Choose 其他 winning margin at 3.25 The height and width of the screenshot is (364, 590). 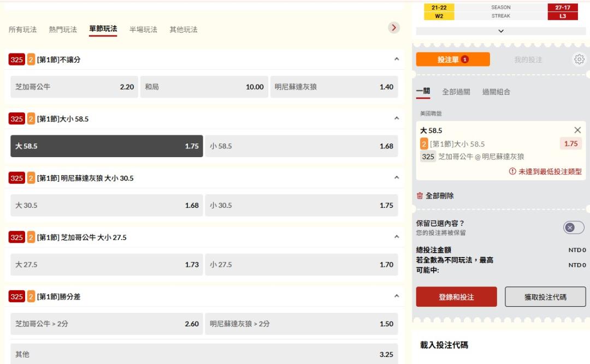[x=204, y=354]
